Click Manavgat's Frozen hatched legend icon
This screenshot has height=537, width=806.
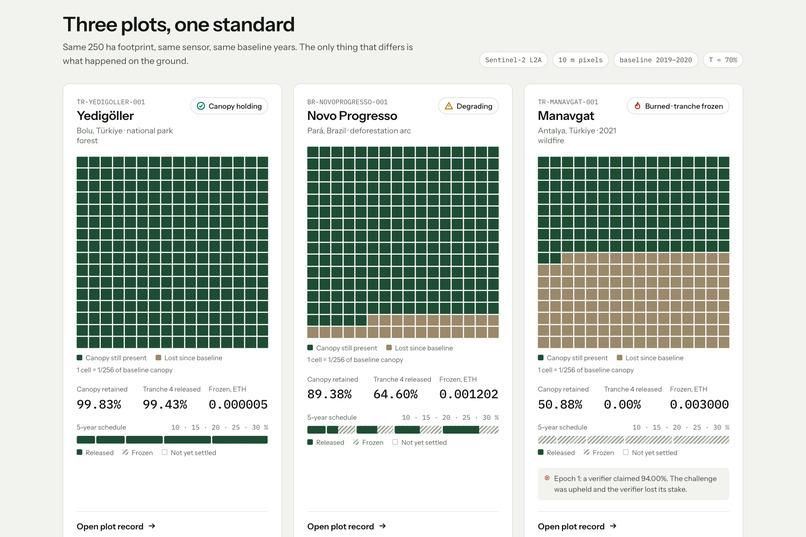[x=587, y=452]
